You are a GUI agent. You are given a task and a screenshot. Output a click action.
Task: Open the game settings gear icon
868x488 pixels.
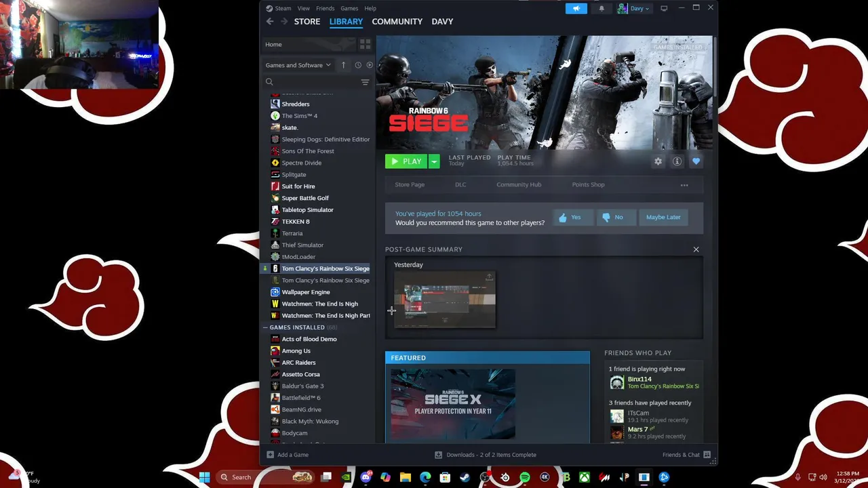point(658,161)
